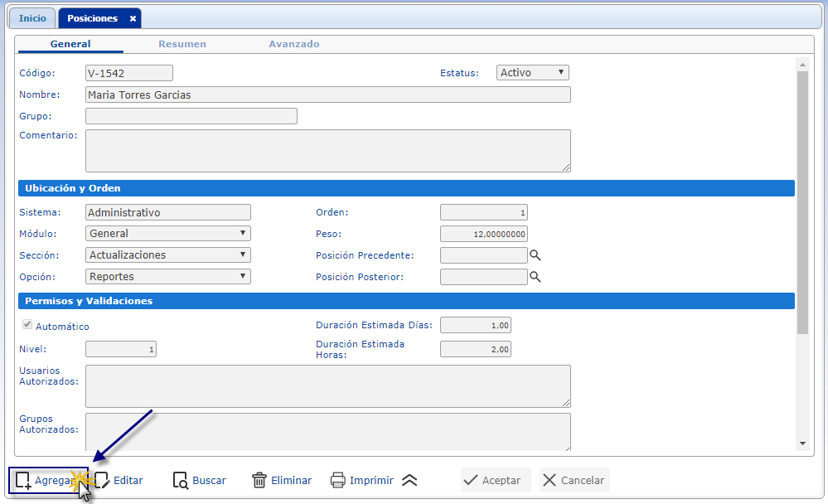Expand the Módulo dropdown
The width and height of the screenshot is (828, 504).
click(167, 234)
